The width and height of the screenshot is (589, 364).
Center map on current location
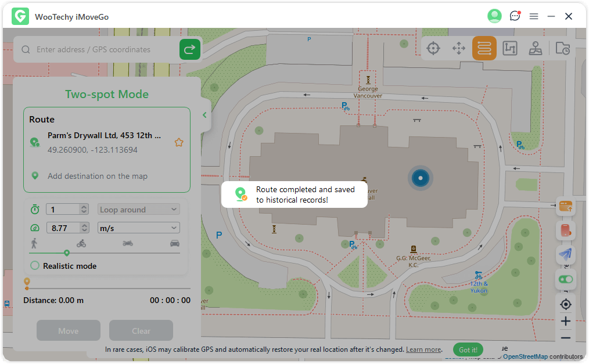point(565,304)
